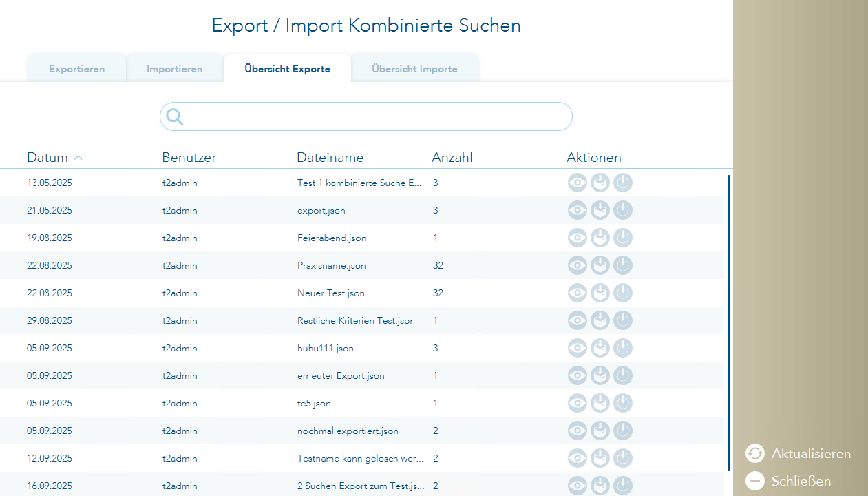Click the circular arrow icon for Restliche Kriterien Test.json
868x496 pixels.
tap(623, 320)
